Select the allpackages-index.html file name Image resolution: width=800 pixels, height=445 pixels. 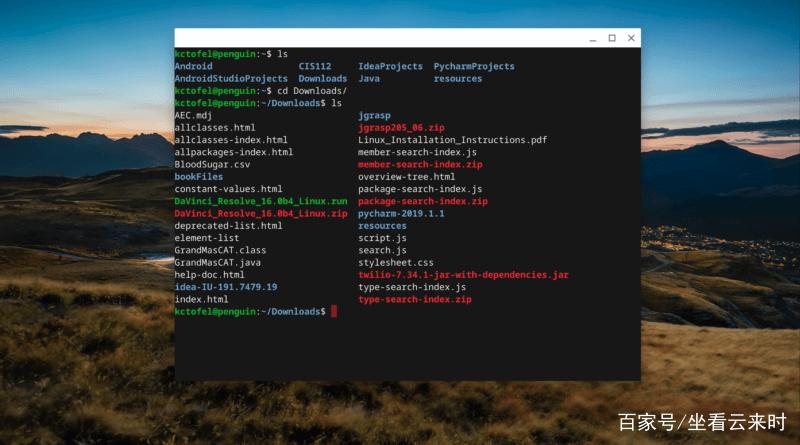click(234, 152)
